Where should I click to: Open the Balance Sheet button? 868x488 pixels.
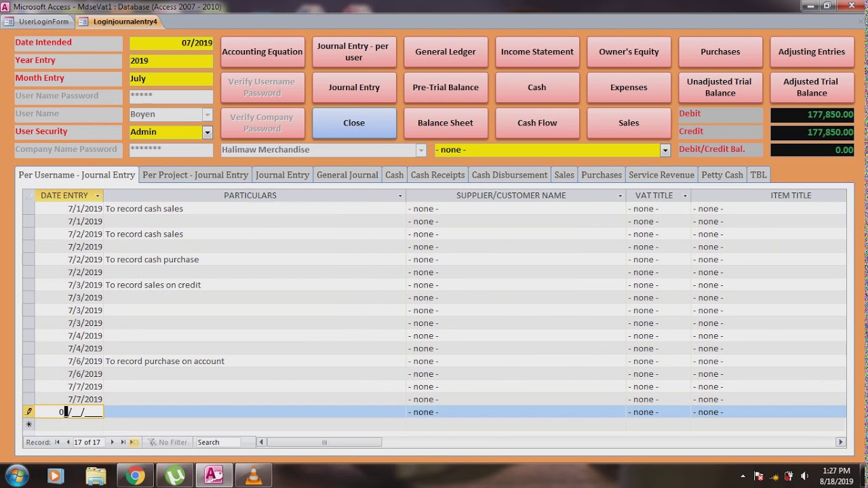tap(446, 123)
